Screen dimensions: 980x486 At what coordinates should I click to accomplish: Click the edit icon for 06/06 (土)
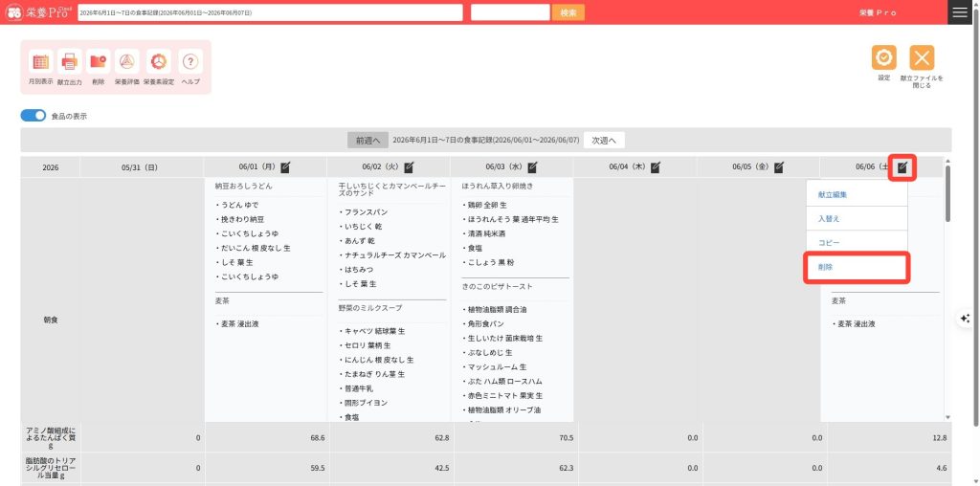click(902, 166)
